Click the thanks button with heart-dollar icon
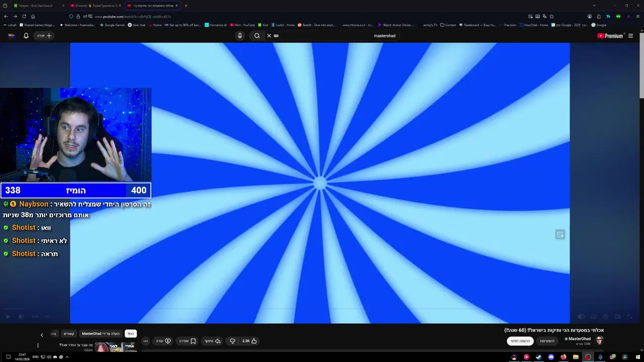The image size is (644, 362). (163, 341)
